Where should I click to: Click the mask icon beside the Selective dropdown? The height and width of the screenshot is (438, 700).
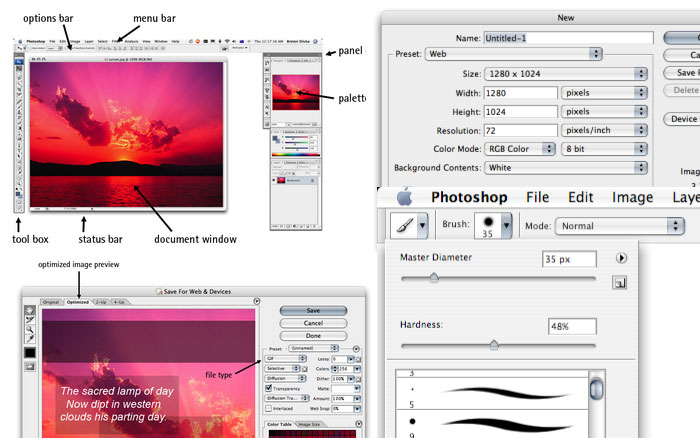pos(304,369)
